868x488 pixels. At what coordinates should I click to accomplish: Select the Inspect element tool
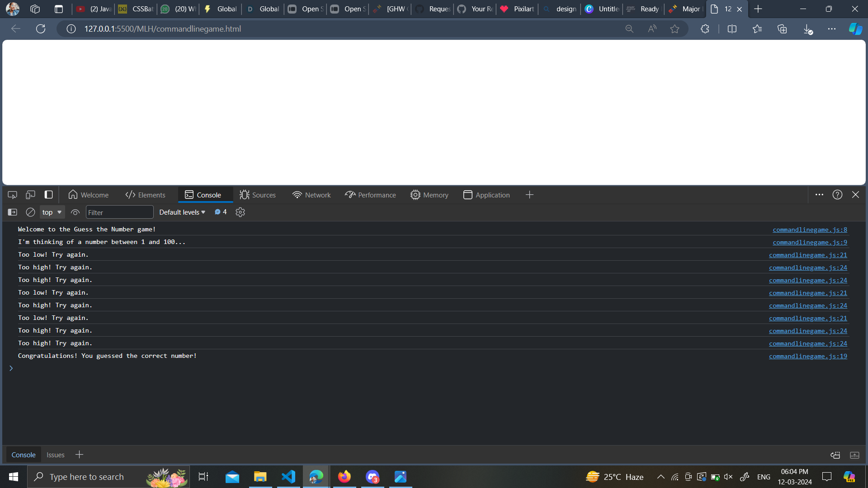tap(12, 195)
